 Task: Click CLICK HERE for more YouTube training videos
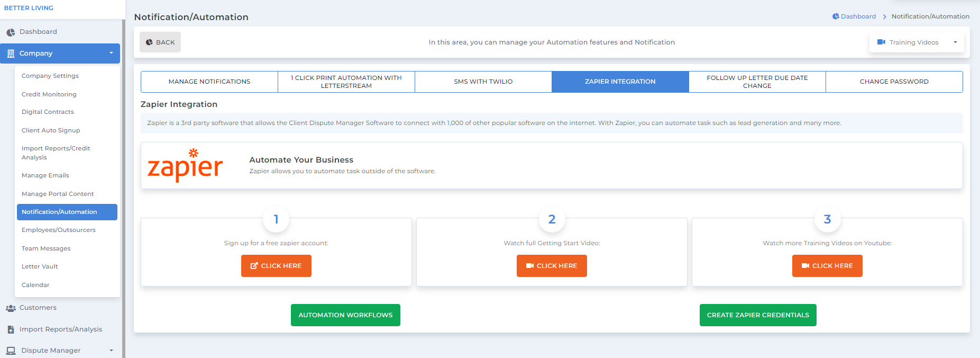(x=827, y=266)
